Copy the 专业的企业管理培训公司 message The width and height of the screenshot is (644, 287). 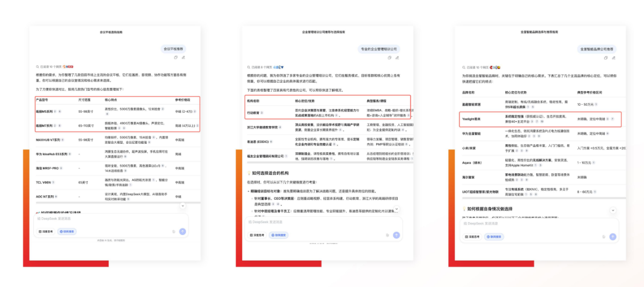(x=389, y=57)
